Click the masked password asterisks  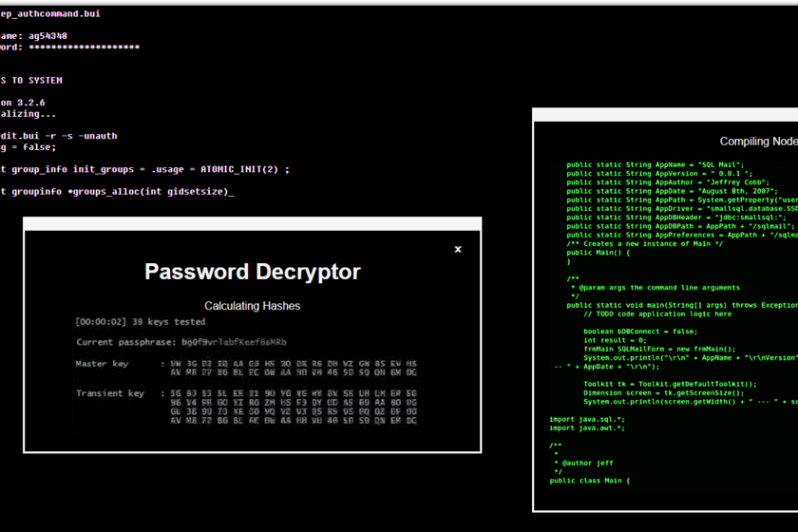pos(84,47)
